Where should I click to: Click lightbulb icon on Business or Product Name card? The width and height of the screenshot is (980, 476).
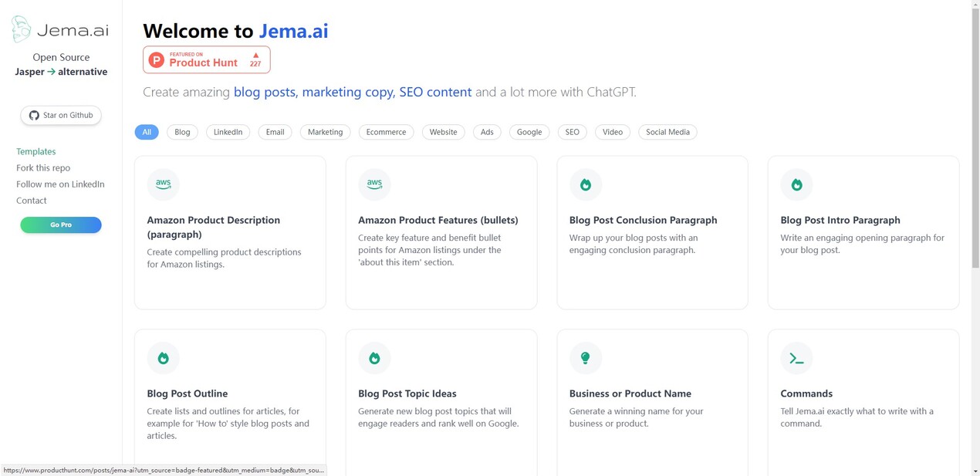click(x=586, y=358)
